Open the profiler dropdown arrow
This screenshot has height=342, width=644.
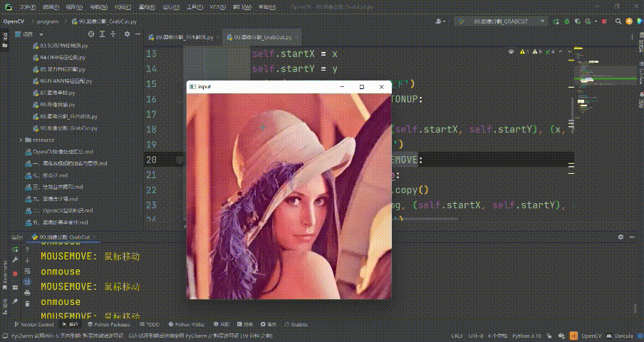point(595,21)
